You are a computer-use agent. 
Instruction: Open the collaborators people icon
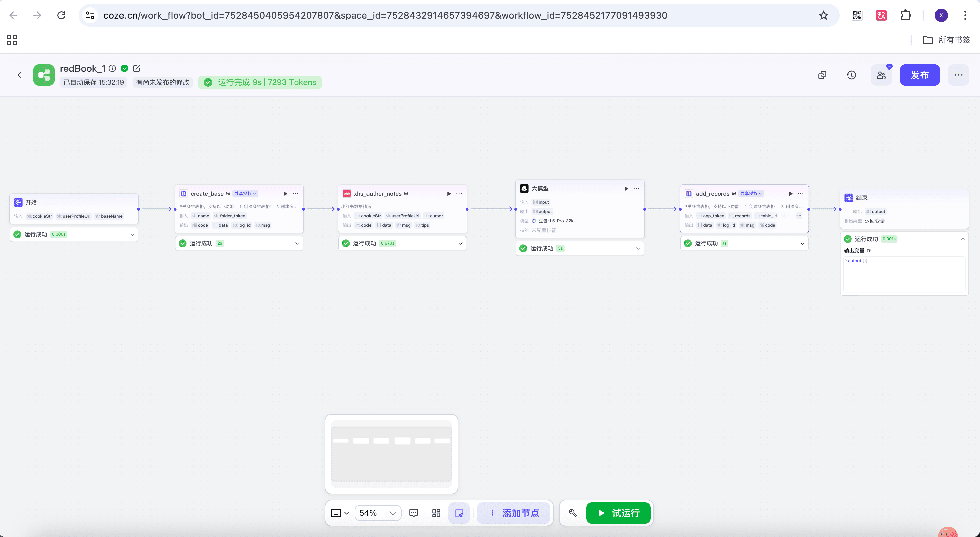click(x=881, y=75)
